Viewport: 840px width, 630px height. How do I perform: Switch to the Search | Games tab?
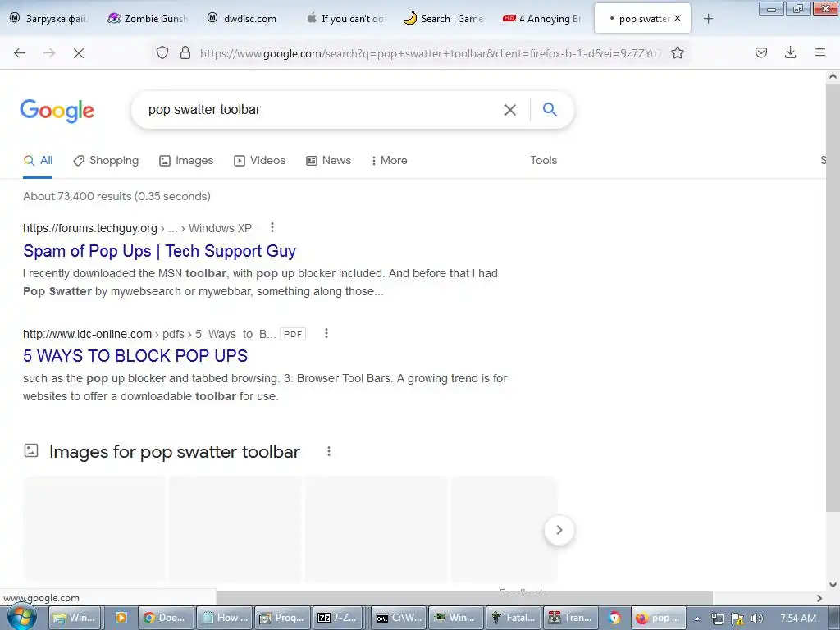coord(444,19)
